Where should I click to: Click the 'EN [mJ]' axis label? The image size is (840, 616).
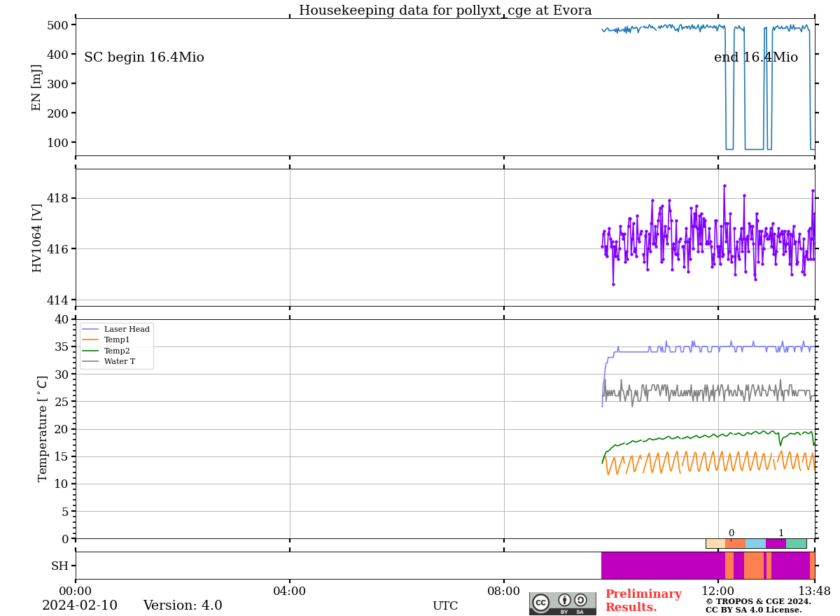tap(37, 87)
